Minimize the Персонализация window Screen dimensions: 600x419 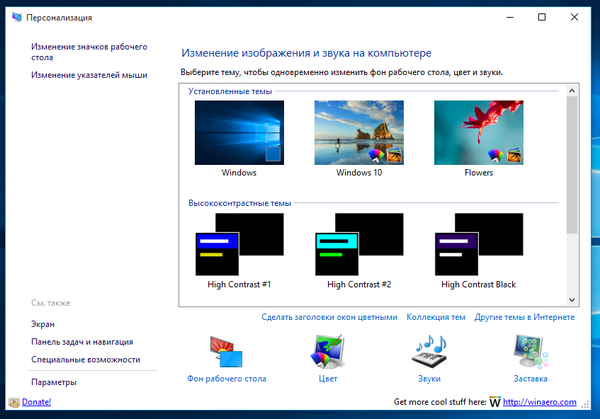point(510,17)
